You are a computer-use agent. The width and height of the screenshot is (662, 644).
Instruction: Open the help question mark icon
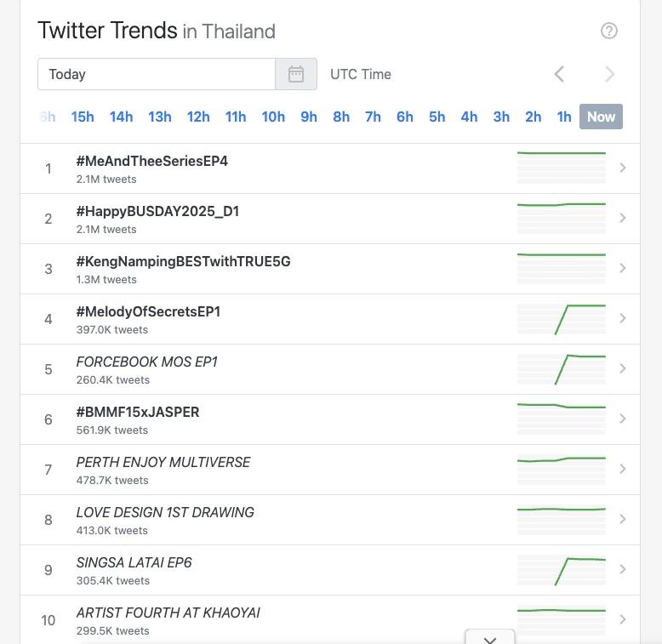tap(608, 31)
